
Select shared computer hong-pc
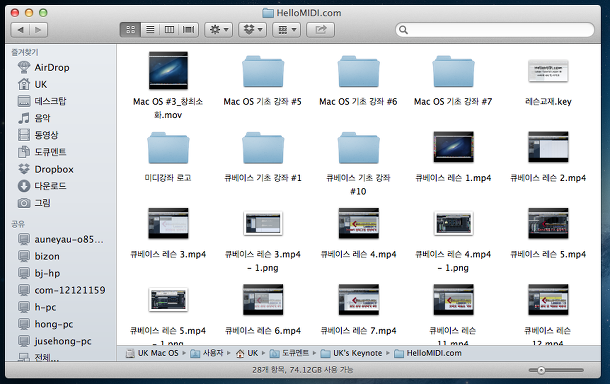[x=46, y=324]
